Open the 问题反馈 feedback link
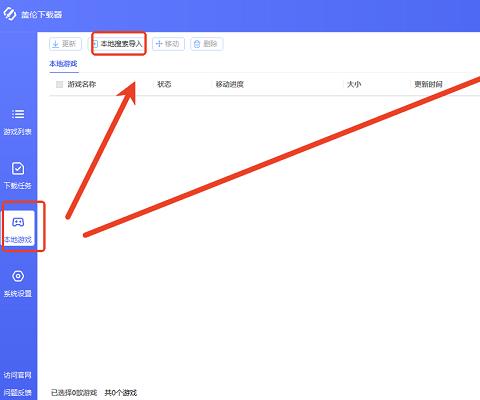The height and width of the screenshot is (400, 480). click(18, 393)
